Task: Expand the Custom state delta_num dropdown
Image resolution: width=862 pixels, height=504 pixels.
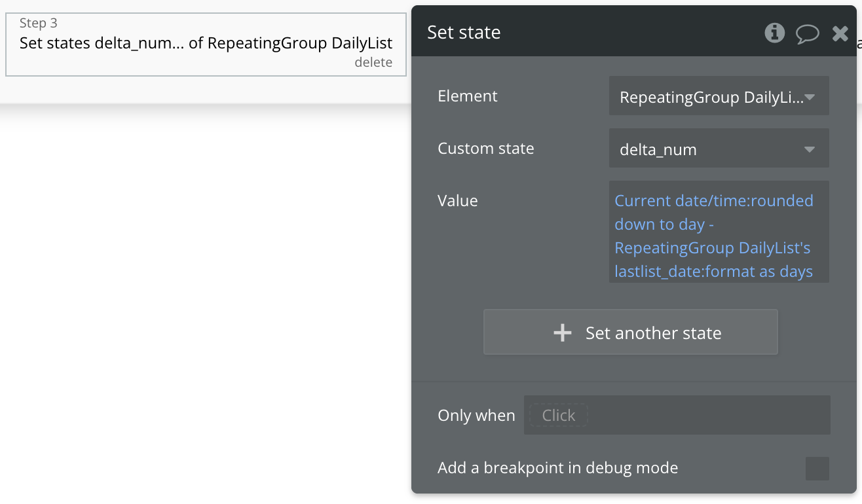Action: 711,149
